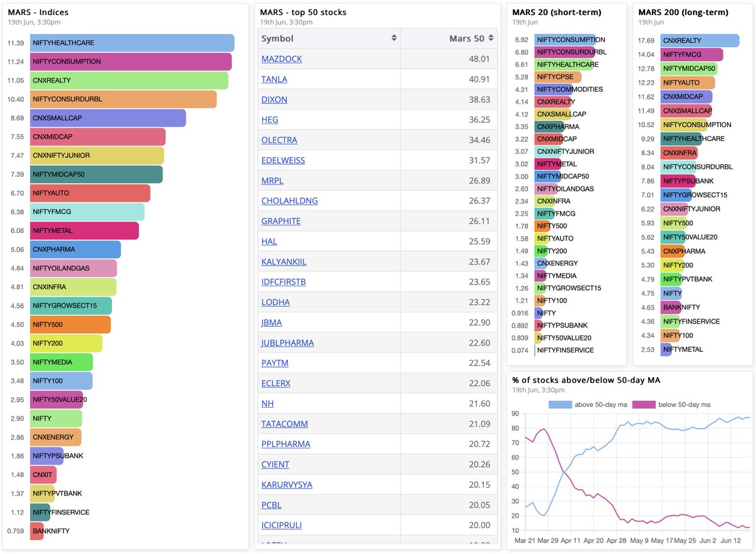
Task: Open the IDFCFIRSTB stock link
Action: click(283, 282)
